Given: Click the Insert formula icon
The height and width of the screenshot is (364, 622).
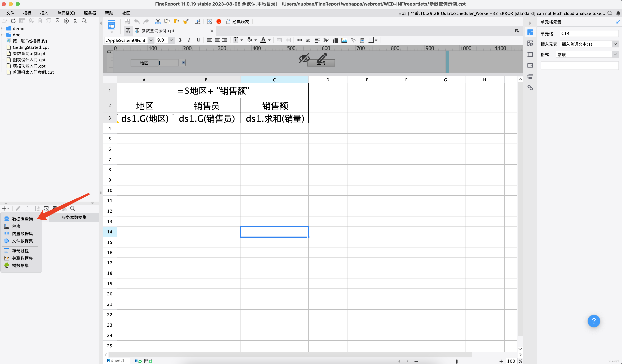Looking at the screenshot, I should (326, 40).
